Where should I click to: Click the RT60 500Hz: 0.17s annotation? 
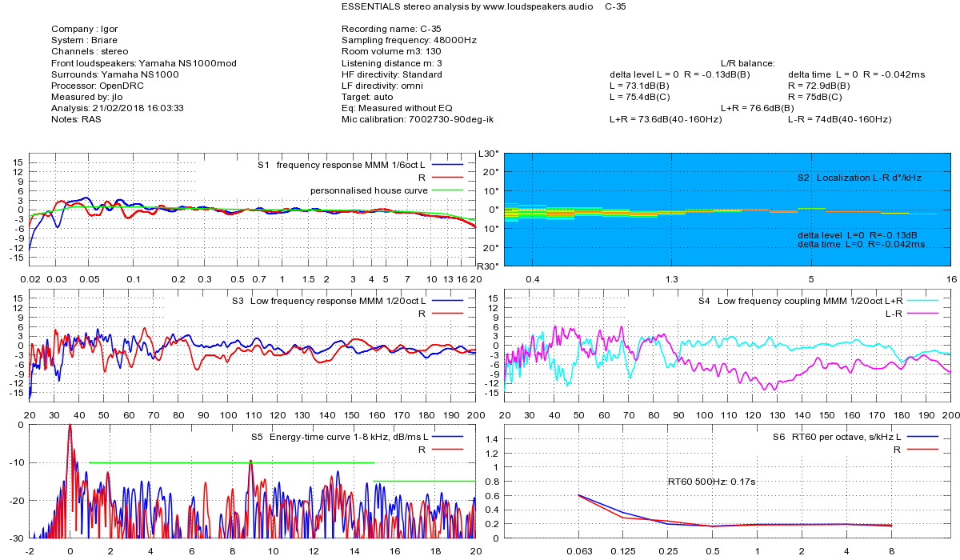tap(711, 482)
